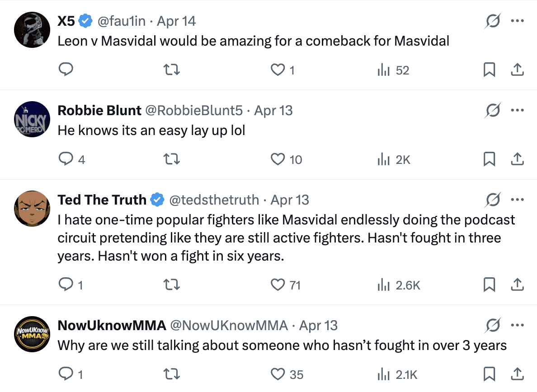View analytics on X5's tweet
Screen dimensions: 537x392
click(x=393, y=70)
